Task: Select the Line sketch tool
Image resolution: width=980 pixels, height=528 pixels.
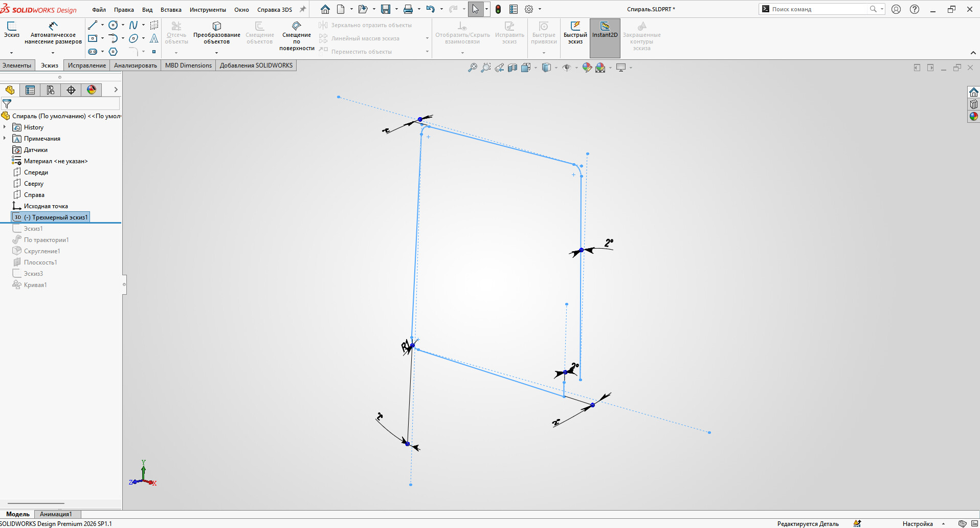Action: click(x=93, y=25)
